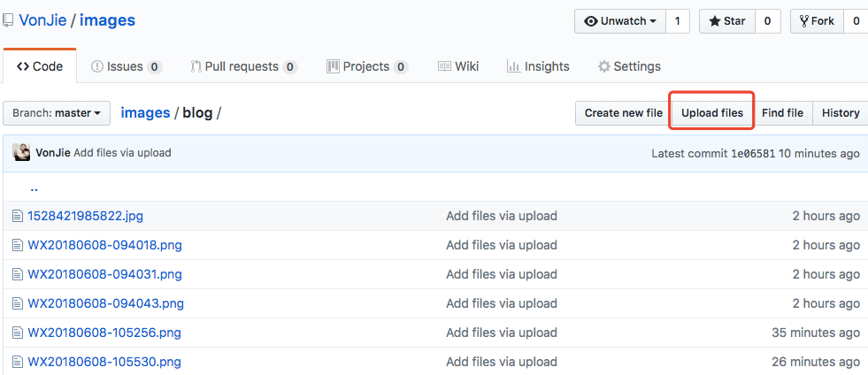
Task: Open commit message for WX20180608-094018.png row
Action: tap(502, 245)
